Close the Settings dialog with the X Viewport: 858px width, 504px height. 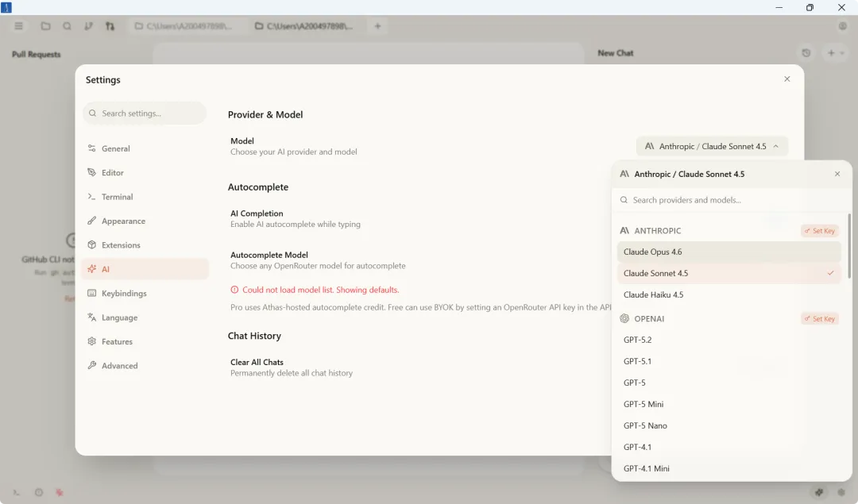(786, 79)
